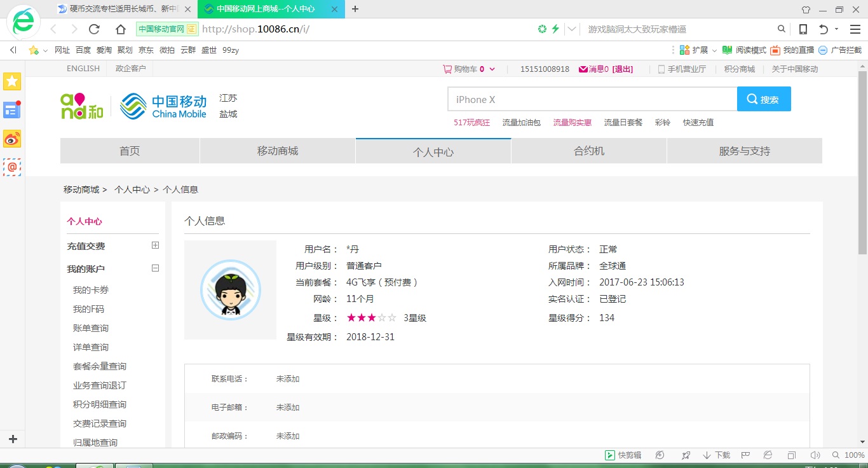Toggle 阅读模式 reading mode
Screen dimensions: 868x468
click(744, 50)
